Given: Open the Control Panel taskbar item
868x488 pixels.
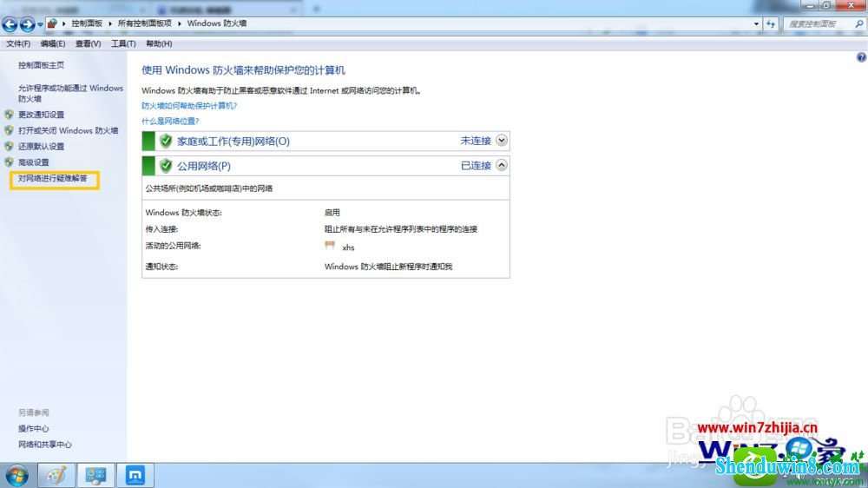Looking at the screenshot, I should [x=95, y=475].
